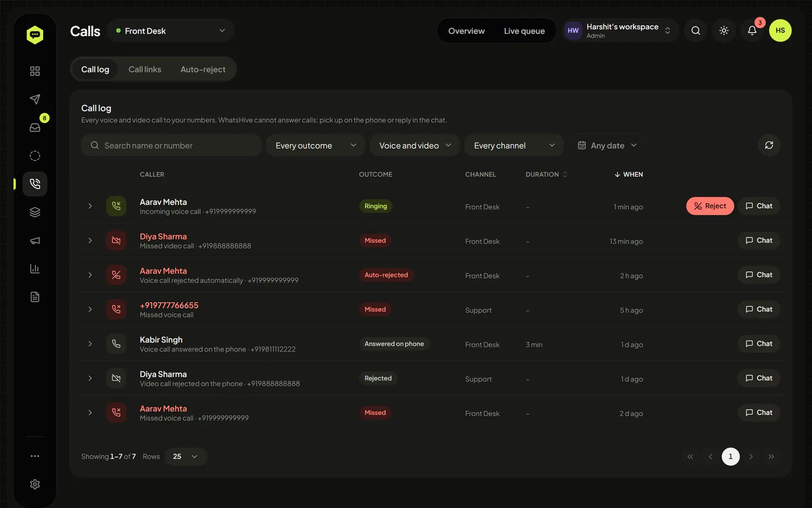Switch to the Auto-reject tab
The height and width of the screenshot is (508, 812).
[203, 69]
